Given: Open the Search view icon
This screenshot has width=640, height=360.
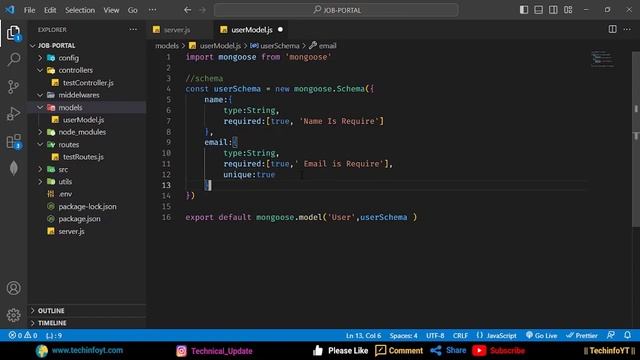Looking at the screenshot, I should tap(13, 60).
